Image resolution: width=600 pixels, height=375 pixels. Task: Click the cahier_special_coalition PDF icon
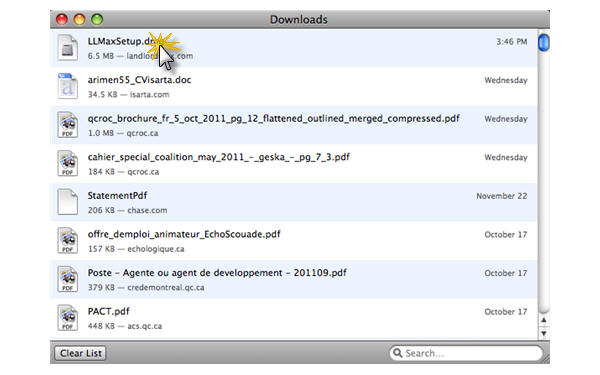67,163
